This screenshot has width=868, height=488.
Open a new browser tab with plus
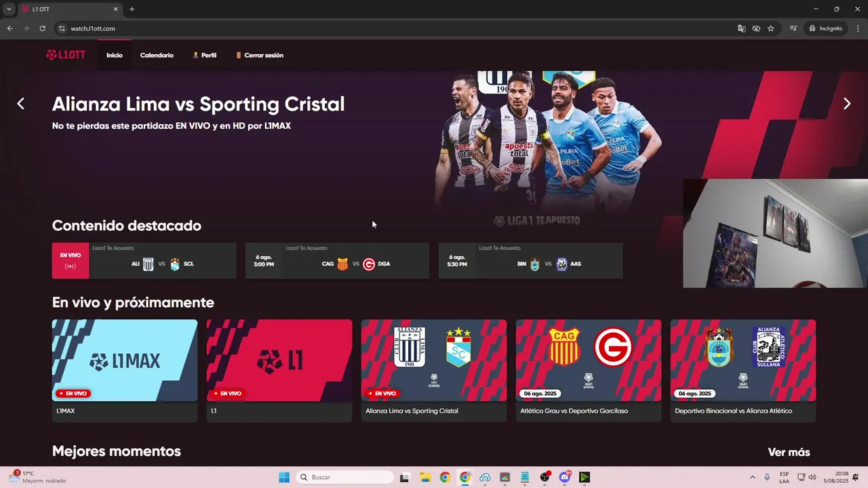tap(132, 9)
